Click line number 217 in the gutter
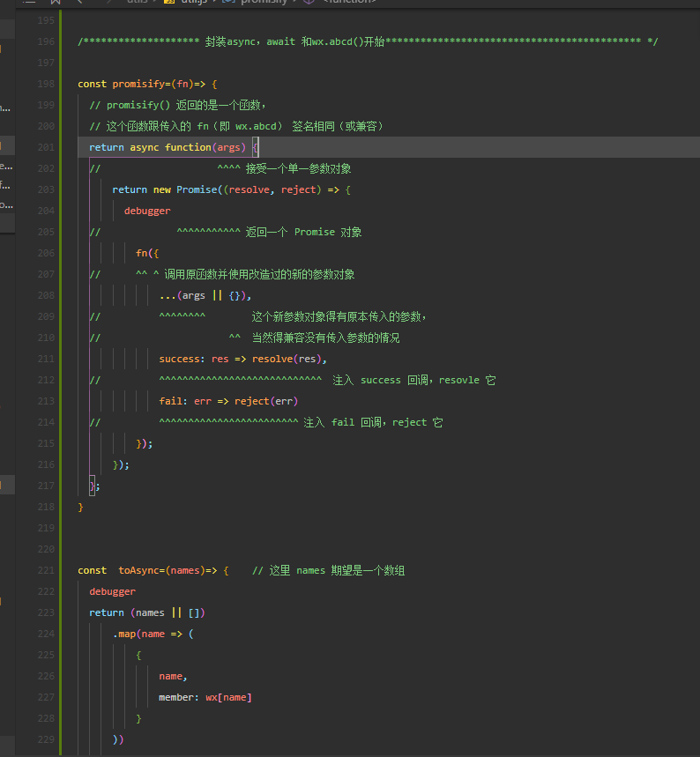The width and height of the screenshot is (700, 757). (x=46, y=486)
